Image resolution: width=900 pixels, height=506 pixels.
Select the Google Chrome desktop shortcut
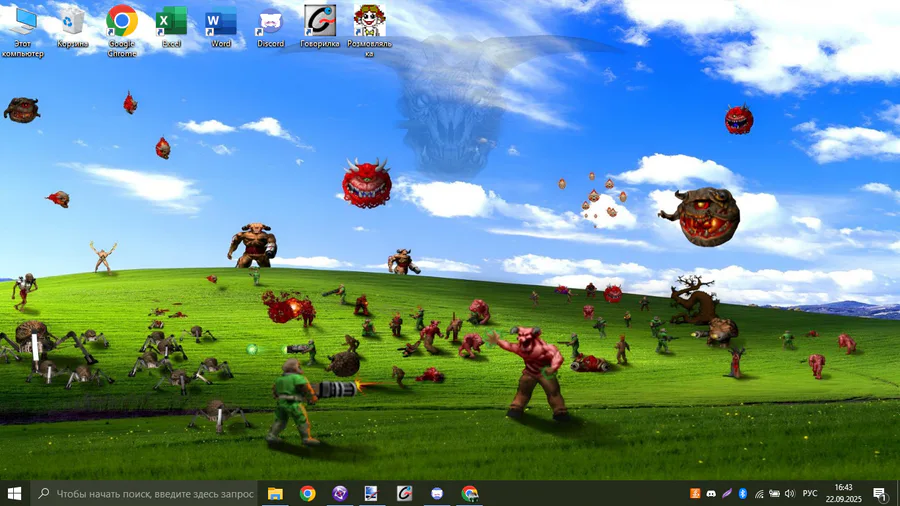(x=122, y=30)
